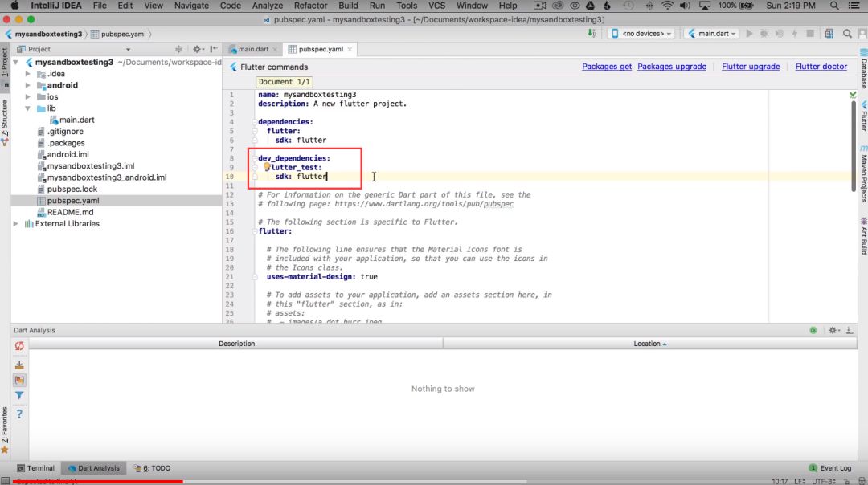Screen dimensions: 868x485
Task: Click the autoscroll-to-source icon in Dart Analysis
Action: pyautogui.click(x=19, y=365)
